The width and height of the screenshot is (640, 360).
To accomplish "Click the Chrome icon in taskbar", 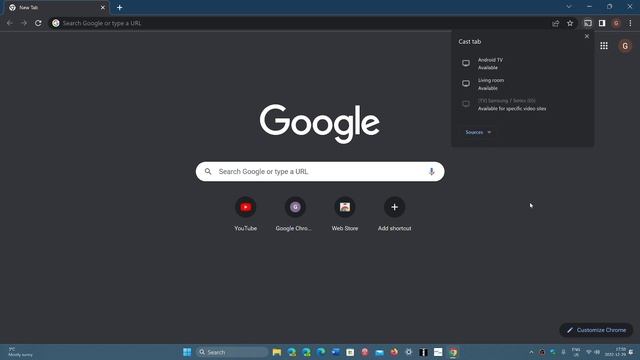I will click(x=453, y=352).
